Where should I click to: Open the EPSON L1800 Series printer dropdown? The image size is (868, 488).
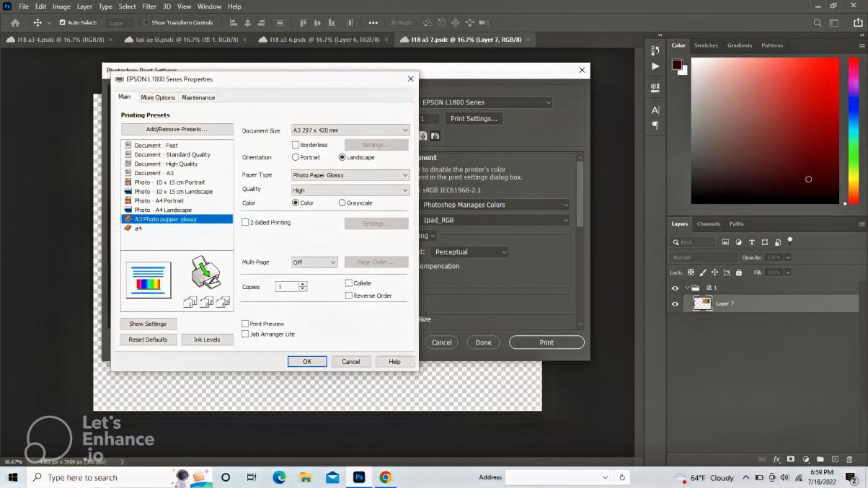click(x=486, y=102)
